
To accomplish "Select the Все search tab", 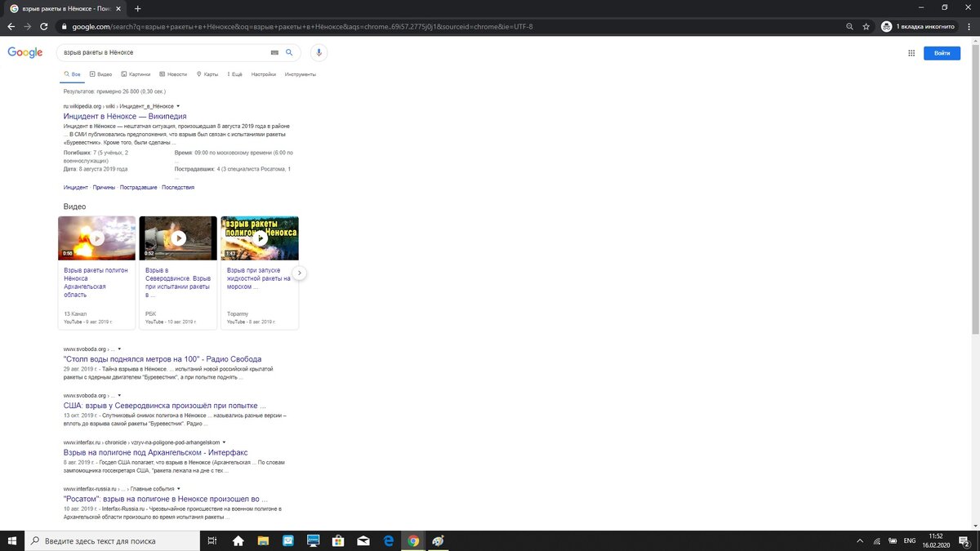I will click(73, 74).
